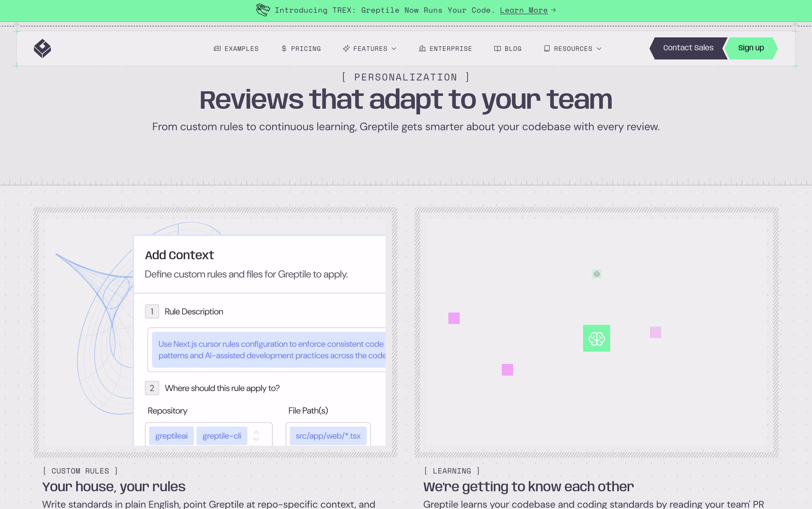Open the Learn More banner link
Screen dimensions: 812x509
523,10
